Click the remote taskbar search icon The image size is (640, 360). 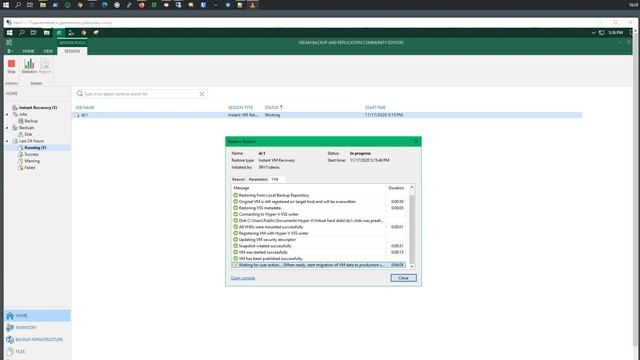pos(22,33)
